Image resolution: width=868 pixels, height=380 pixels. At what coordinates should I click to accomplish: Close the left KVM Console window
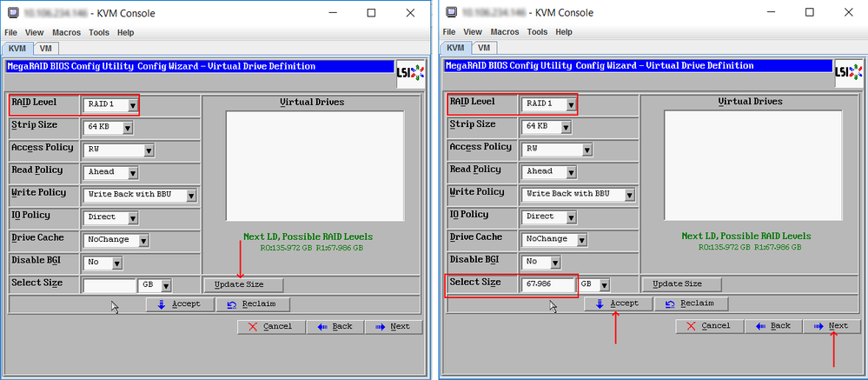click(410, 13)
